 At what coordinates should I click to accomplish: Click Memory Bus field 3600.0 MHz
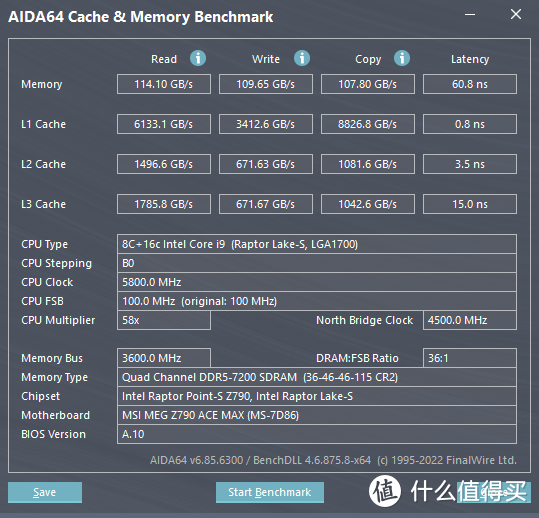coord(164,358)
